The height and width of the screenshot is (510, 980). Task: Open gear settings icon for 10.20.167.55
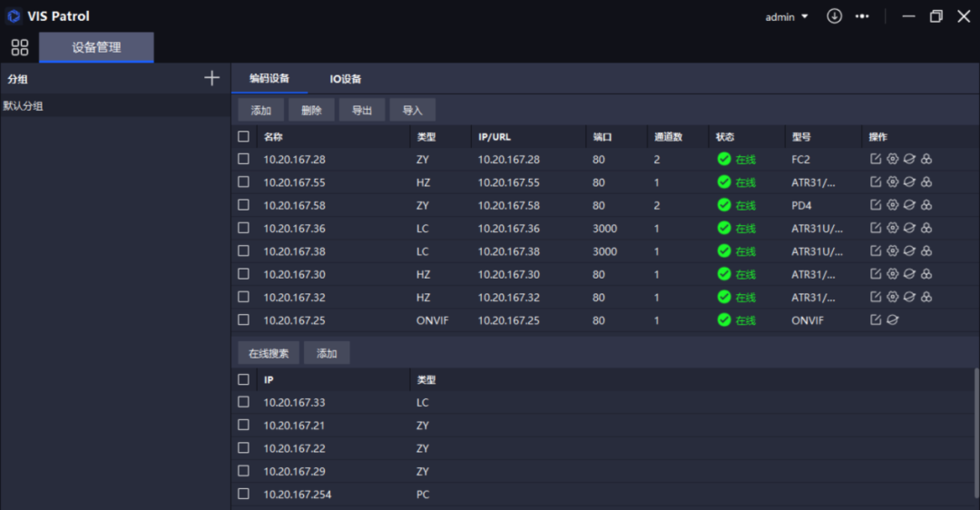coord(892,182)
